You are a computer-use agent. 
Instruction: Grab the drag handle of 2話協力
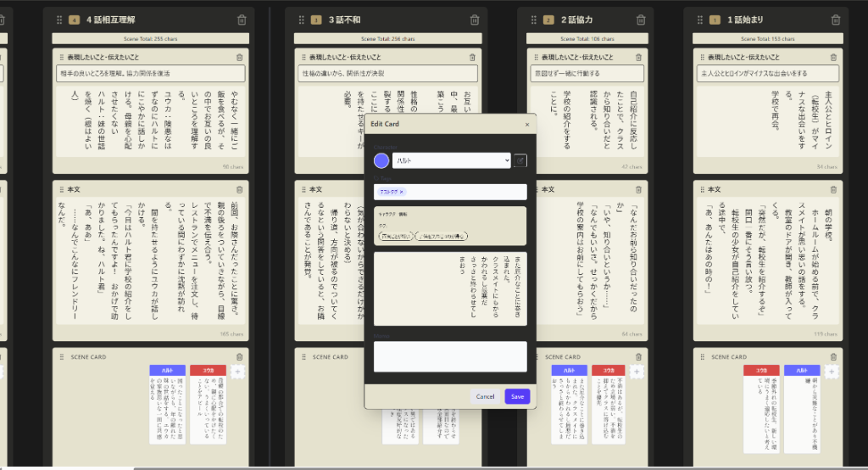point(534,20)
